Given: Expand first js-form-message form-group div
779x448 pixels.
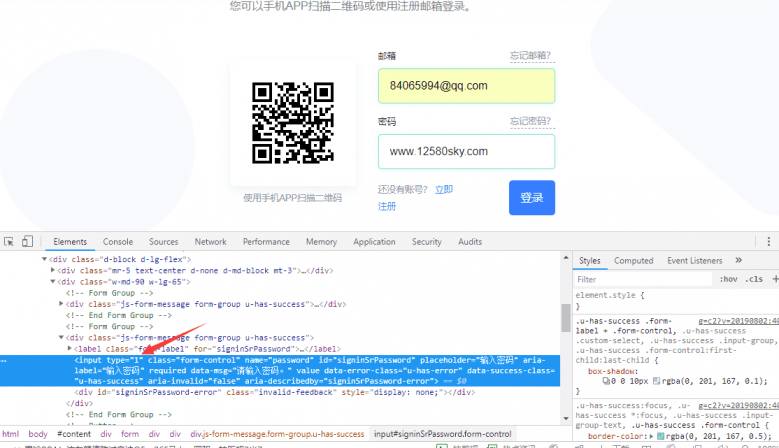Looking at the screenshot, I should pyautogui.click(x=61, y=303).
